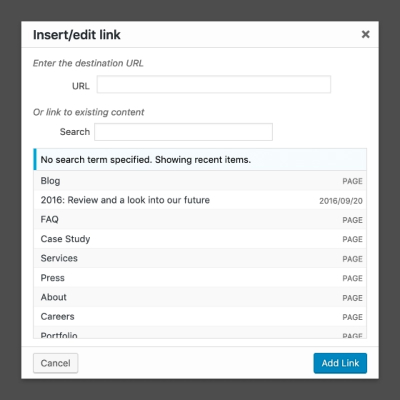The image size is (400, 400).
Task: Click the PAGE label beside FAQ
Action: (x=352, y=220)
